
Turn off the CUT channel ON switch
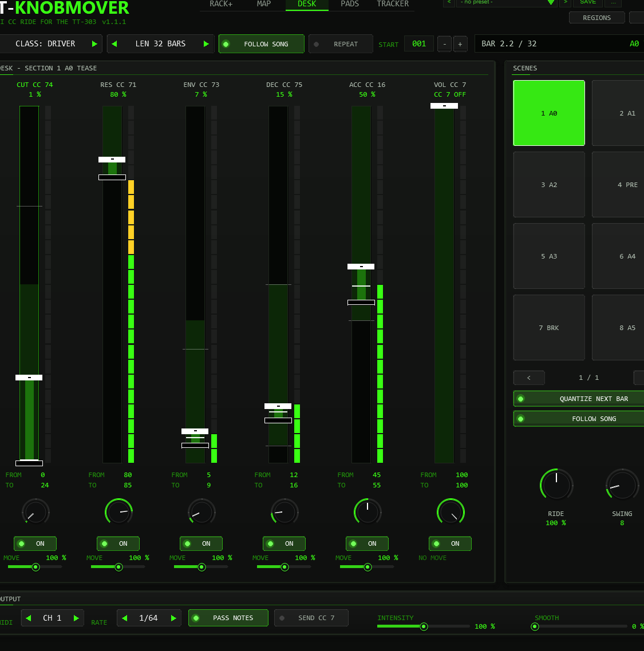pos(35,544)
